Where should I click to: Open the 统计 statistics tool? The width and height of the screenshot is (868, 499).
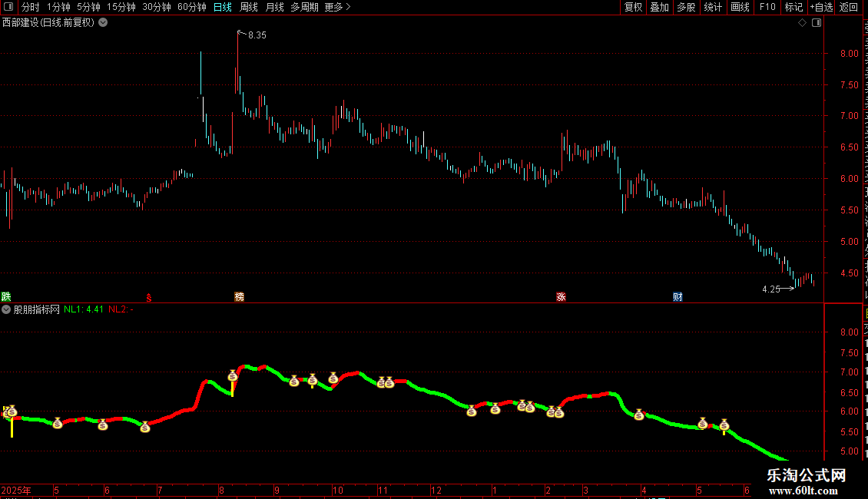[713, 7]
